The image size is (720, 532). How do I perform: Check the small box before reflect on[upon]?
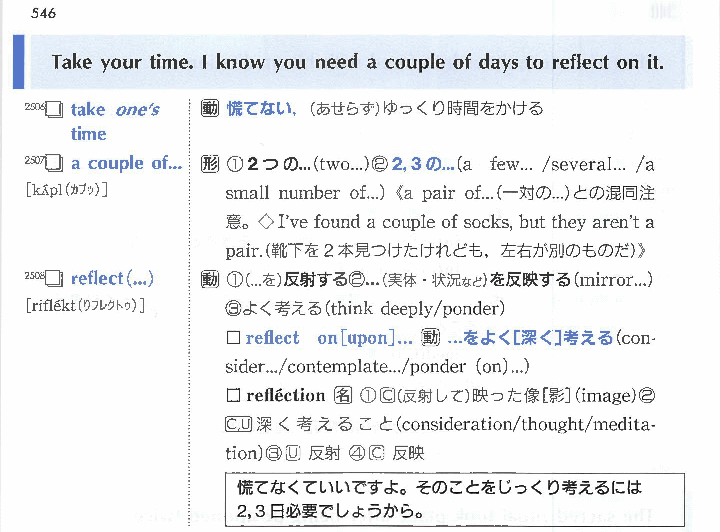pos(232,338)
